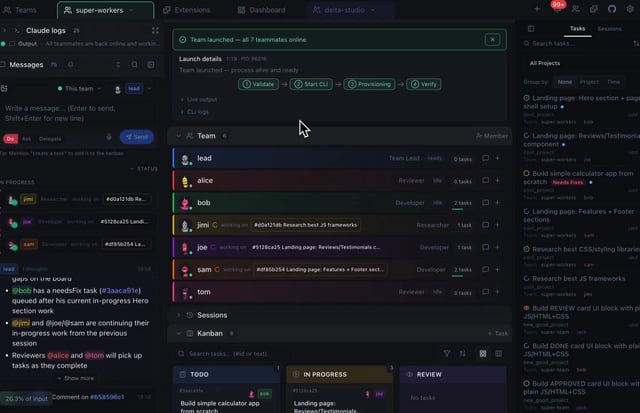Open chat icon on alice's row
Viewport: 640px width, 413px height.
485,181
